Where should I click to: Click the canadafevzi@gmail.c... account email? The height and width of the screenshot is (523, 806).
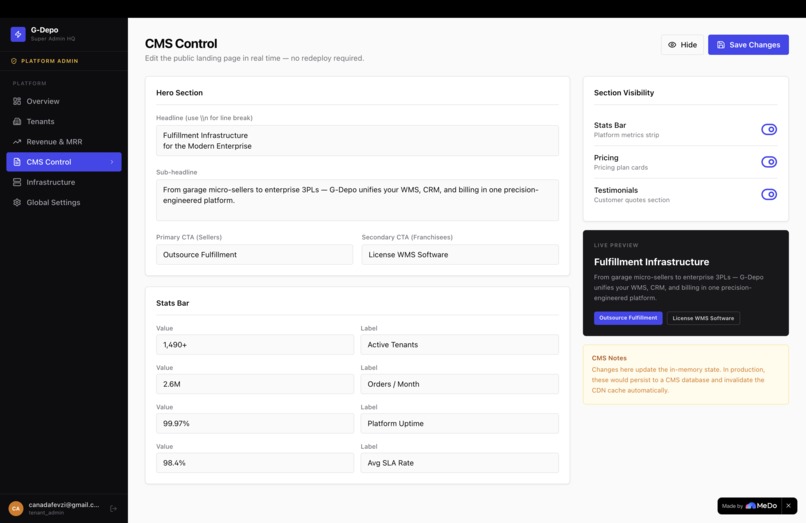click(64, 505)
